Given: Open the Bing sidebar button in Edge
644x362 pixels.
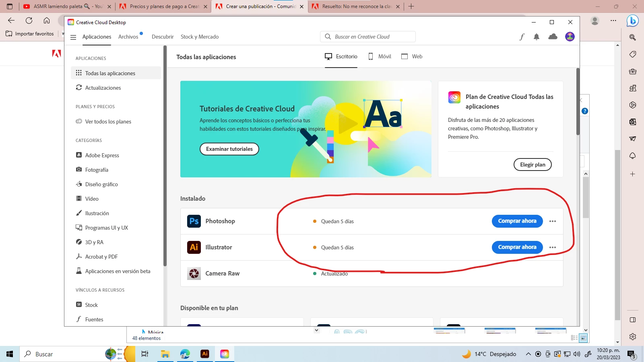Looking at the screenshot, I should [x=633, y=20].
